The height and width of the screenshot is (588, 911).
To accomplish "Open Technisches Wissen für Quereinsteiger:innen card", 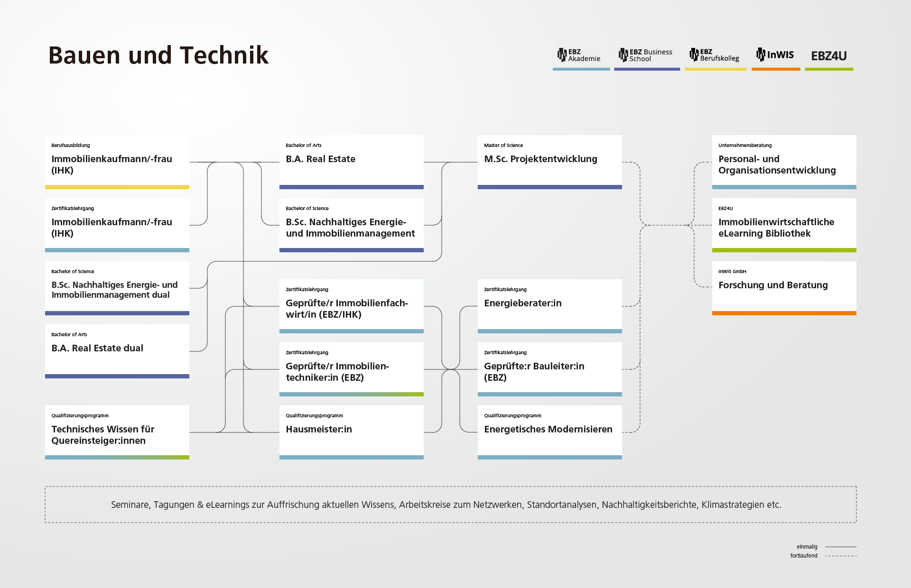I will point(117,432).
